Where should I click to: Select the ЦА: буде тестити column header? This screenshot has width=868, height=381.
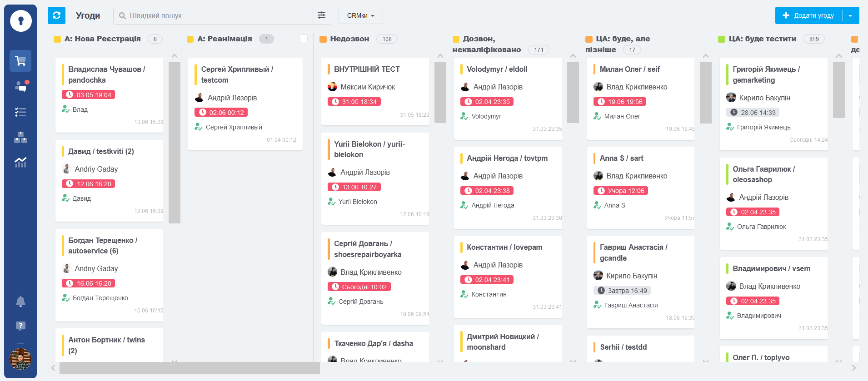pyautogui.click(x=762, y=39)
